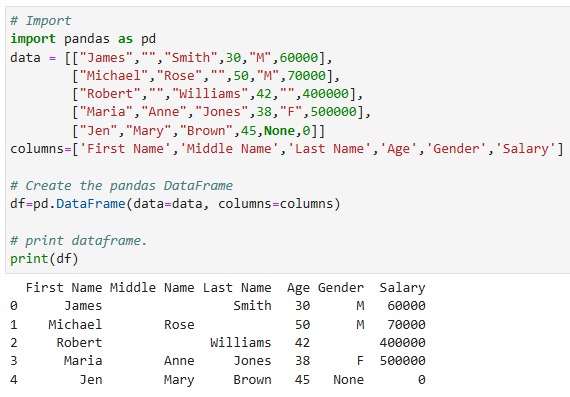Screen dimensions: 570x397
Task: Click the "James" string in data
Action: pos(106,57)
